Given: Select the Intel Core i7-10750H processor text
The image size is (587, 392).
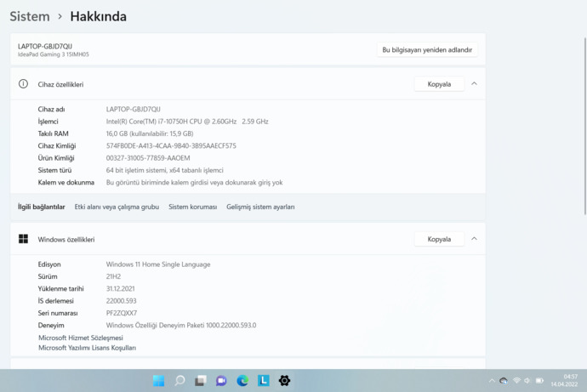Looking at the screenshot, I should point(187,122).
